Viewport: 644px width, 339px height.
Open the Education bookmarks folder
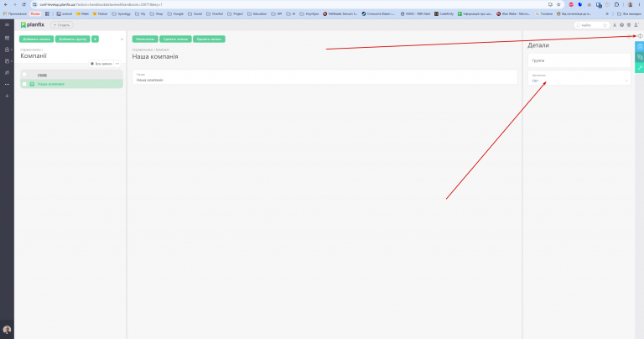pos(257,13)
